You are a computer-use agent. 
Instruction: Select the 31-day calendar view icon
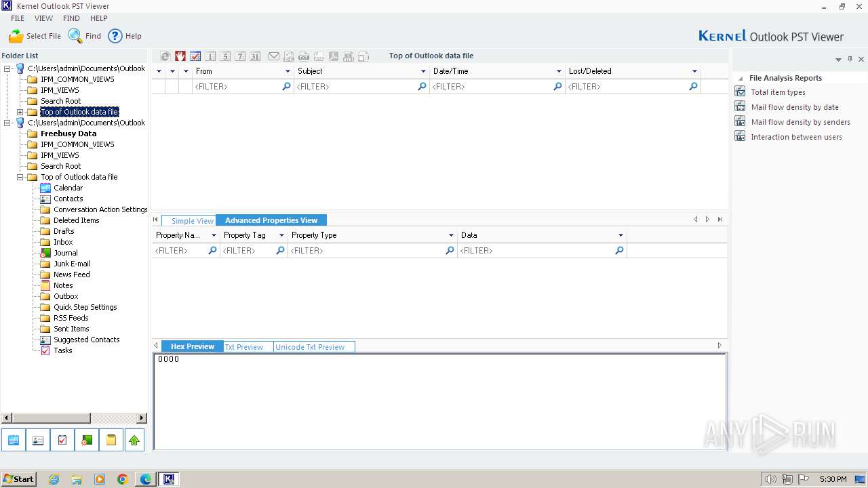[x=255, y=56]
